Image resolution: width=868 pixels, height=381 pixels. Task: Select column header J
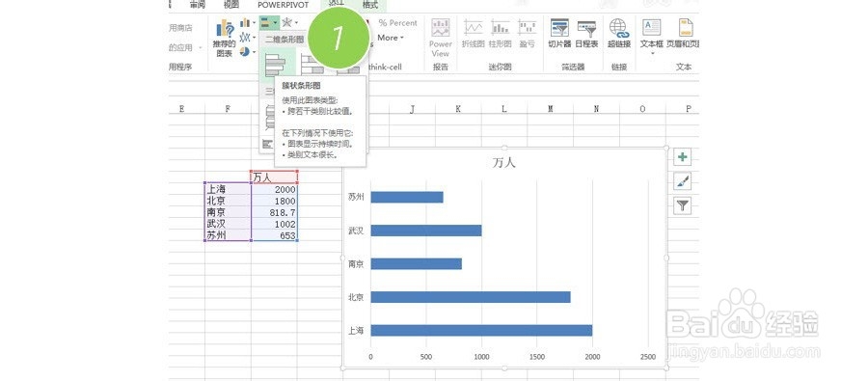point(412,109)
